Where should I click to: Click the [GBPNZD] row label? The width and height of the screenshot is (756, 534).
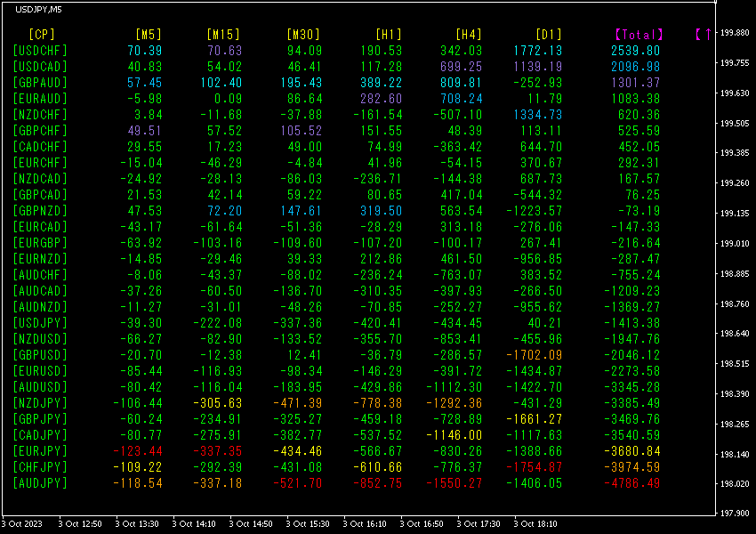click(x=40, y=211)
